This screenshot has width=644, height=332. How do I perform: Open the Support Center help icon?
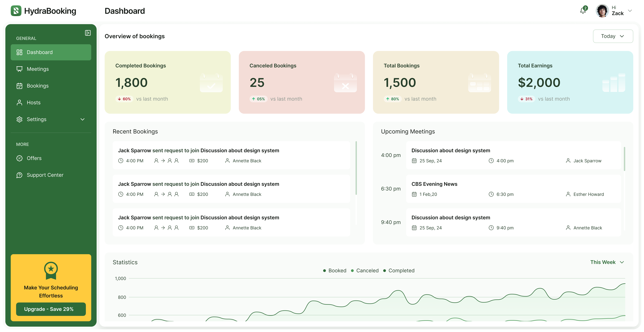[19, 175]
